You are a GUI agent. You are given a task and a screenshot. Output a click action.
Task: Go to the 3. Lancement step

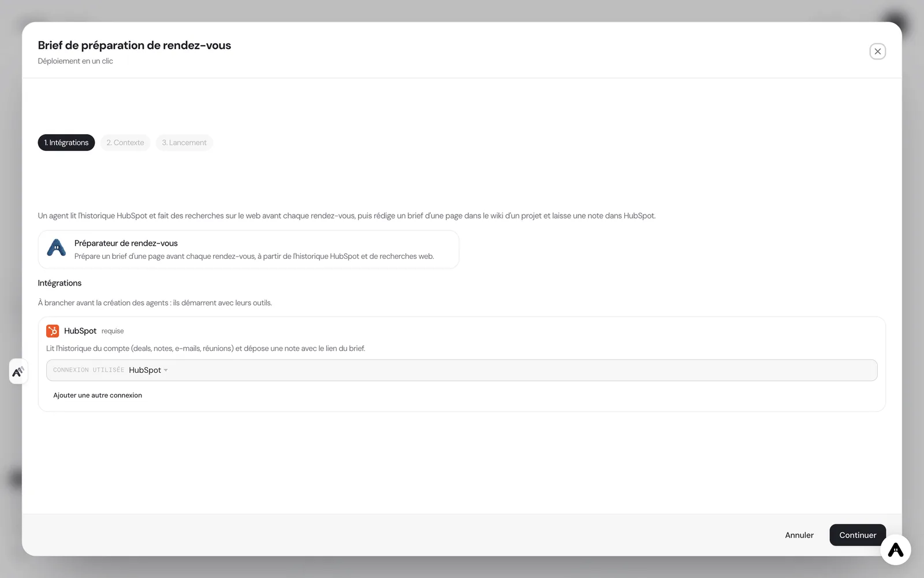[184, 143]
